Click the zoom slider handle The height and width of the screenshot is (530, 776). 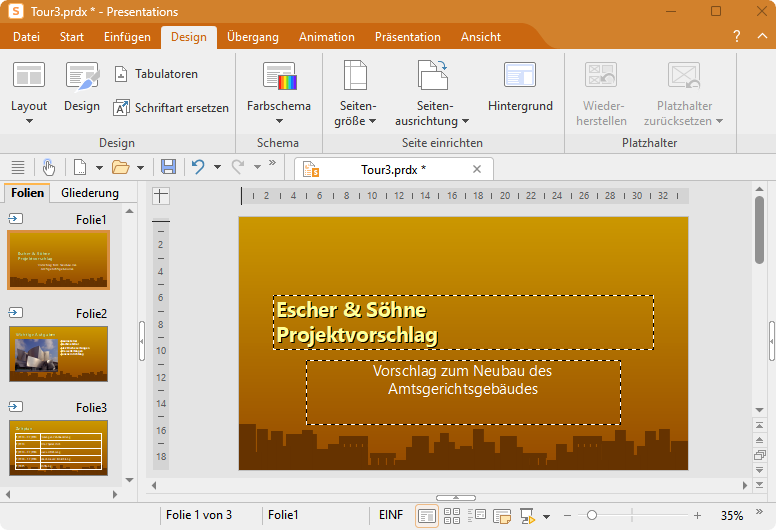tap(592, 516)
